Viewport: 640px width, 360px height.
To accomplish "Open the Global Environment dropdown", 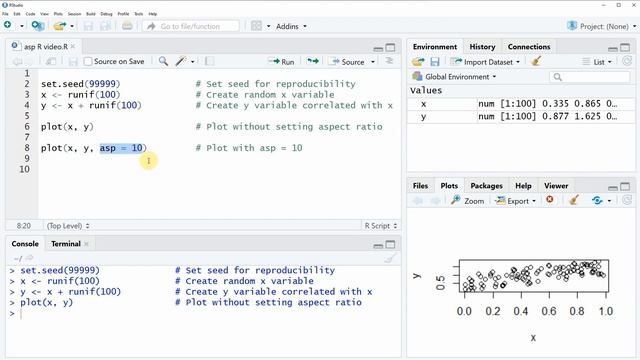I will (454, 76).
